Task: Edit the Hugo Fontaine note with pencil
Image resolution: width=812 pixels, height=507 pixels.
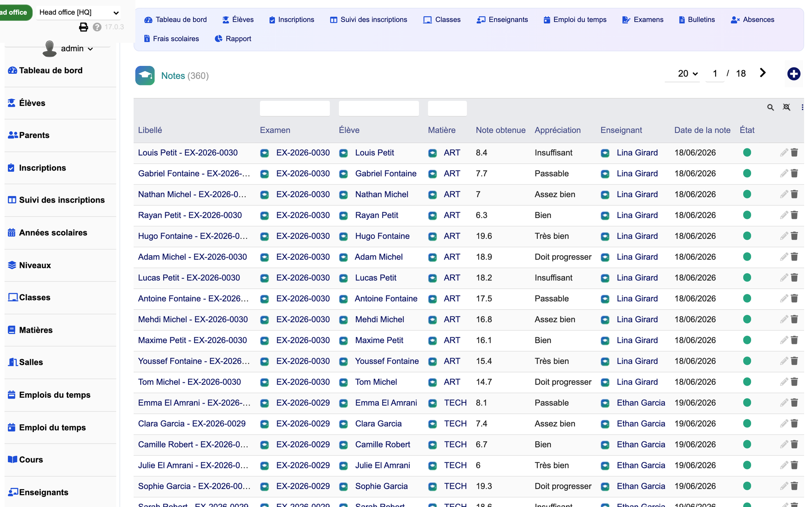Action: (784, 236)
